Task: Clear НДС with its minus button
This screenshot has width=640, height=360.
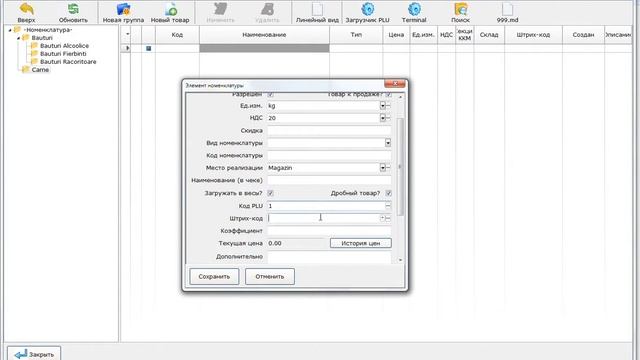Action: (x=388, y=118)
